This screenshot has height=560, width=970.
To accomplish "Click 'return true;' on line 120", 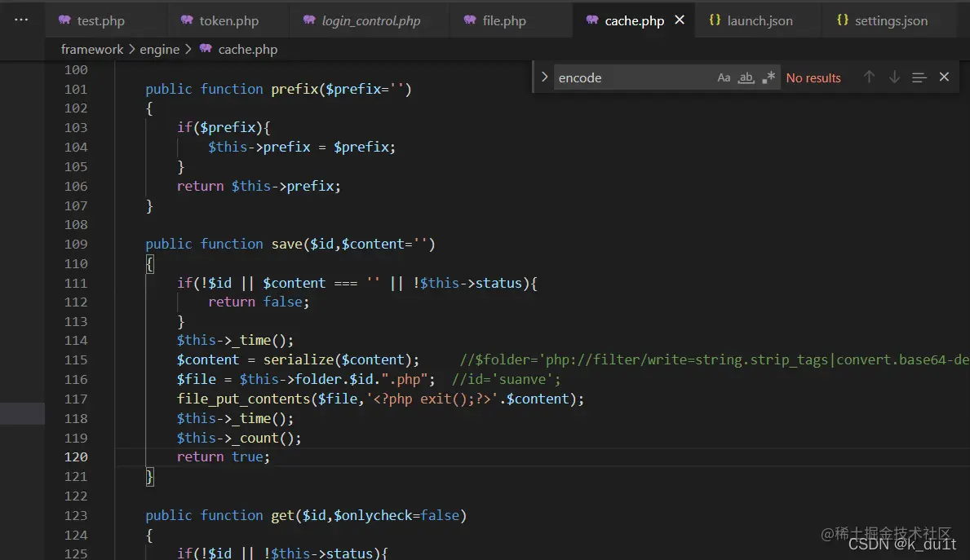I will point(224,456).
